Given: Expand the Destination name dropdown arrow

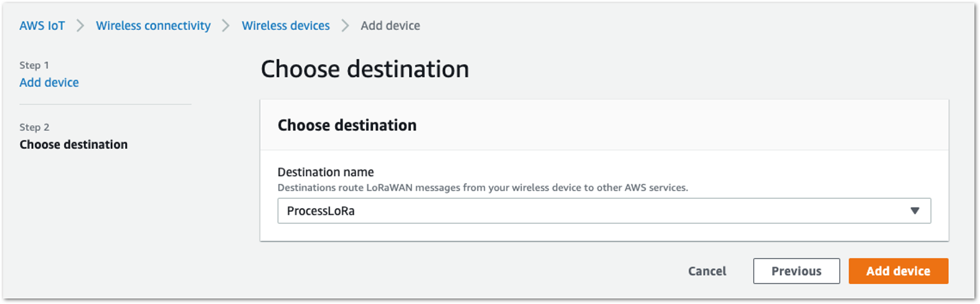Looking at the screenshot, I should click(x=915, y=211).
